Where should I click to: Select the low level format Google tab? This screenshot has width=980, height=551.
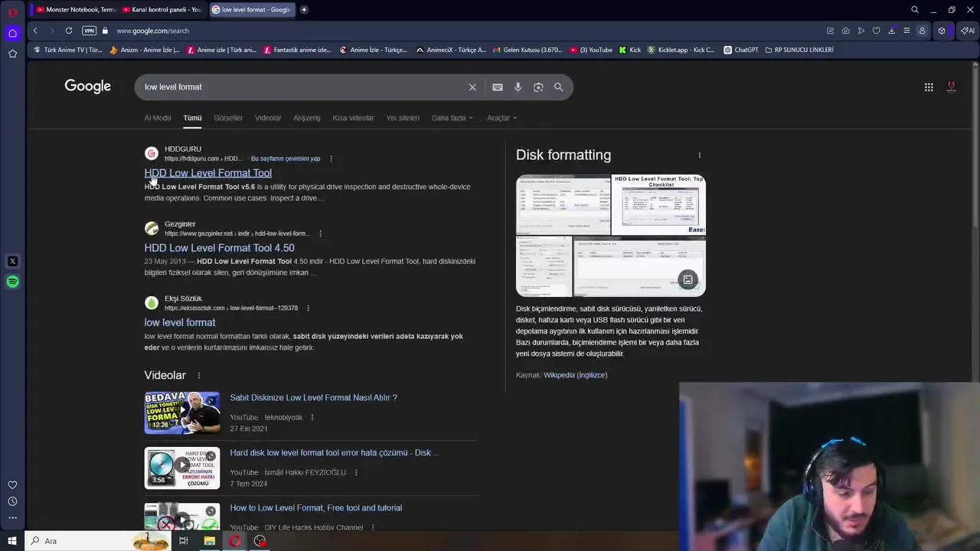pyautogui.click(x=251, y=9)
